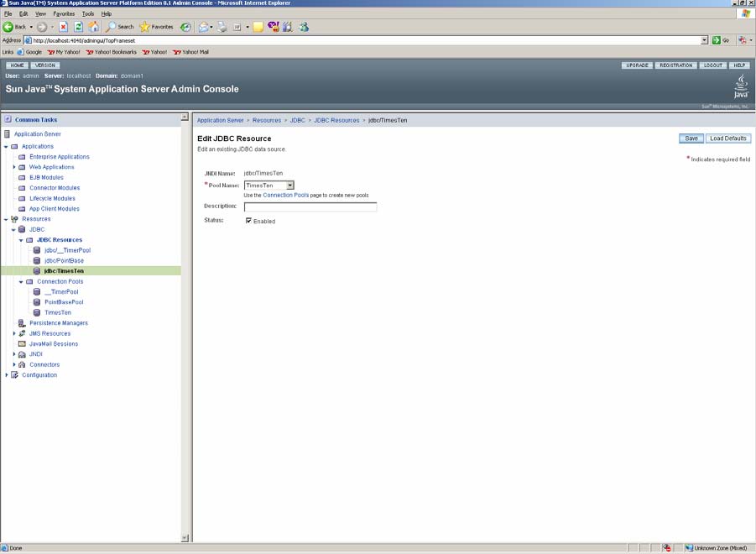
Task: Click the Common Tasks icon
Action: [8, 119]
